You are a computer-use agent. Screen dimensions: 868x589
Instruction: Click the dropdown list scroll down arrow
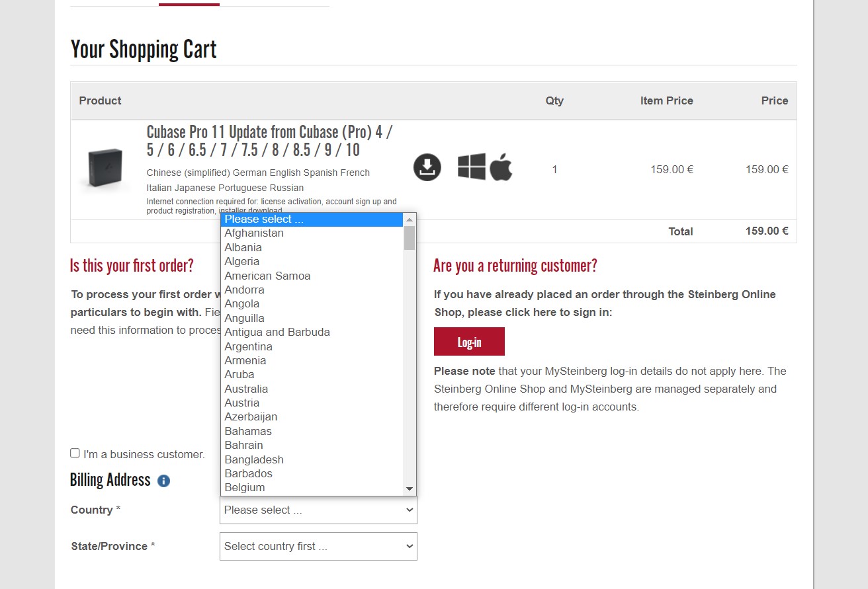(x=410, y=489)
